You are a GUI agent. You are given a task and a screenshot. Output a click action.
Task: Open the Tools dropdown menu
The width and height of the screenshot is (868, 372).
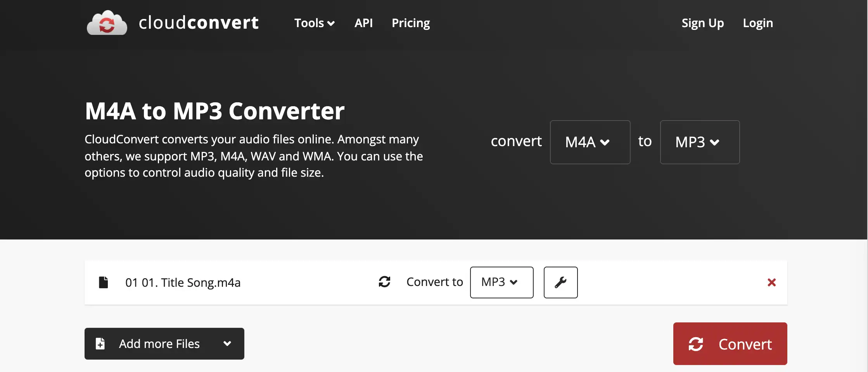[x=314, y=23]
